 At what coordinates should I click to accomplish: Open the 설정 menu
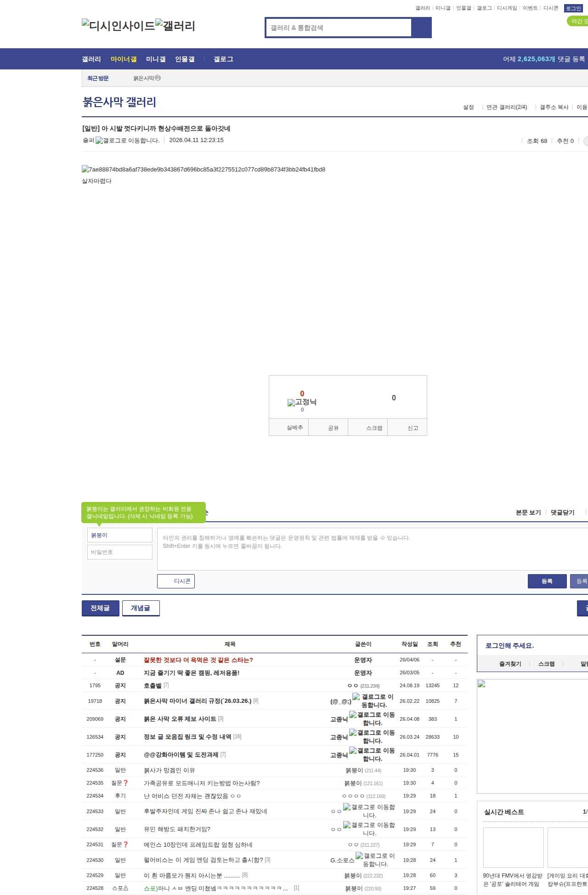pyautogui.click(x=469, y=107)
